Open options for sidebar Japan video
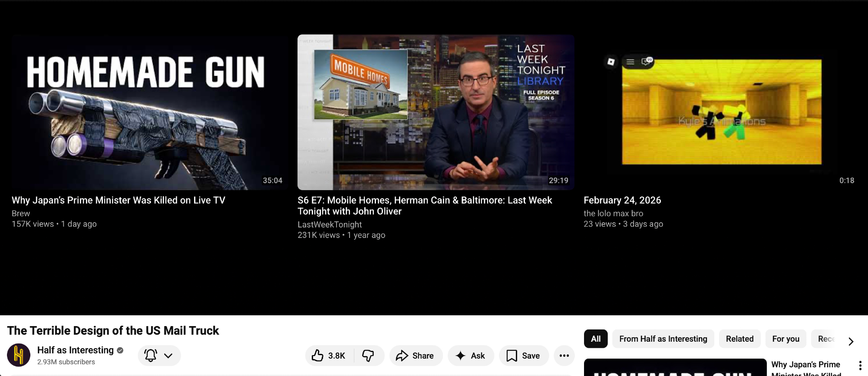This screenshot has height=376, width=868. point(860,366)
